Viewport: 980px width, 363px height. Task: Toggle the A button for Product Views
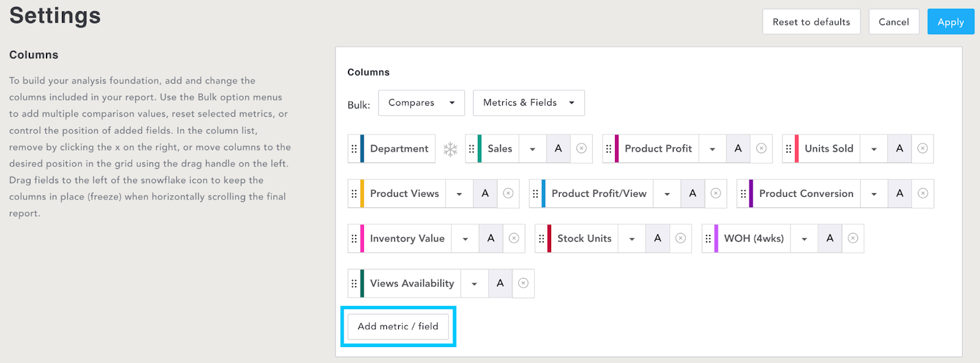pos(485,194)
